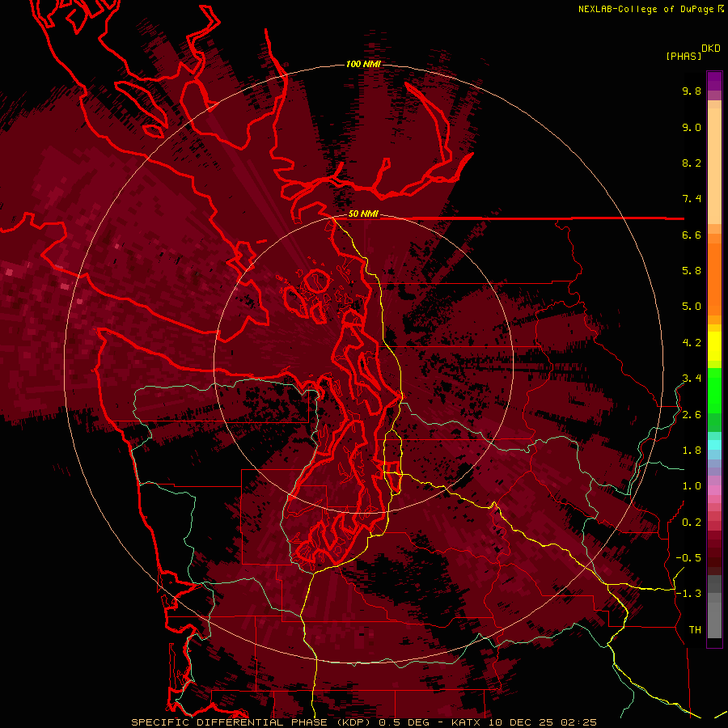Click the 10 DEC 25 date in the caption
Image resolution: width=728 pixels, height=728 pixels.
coord(522,722)
